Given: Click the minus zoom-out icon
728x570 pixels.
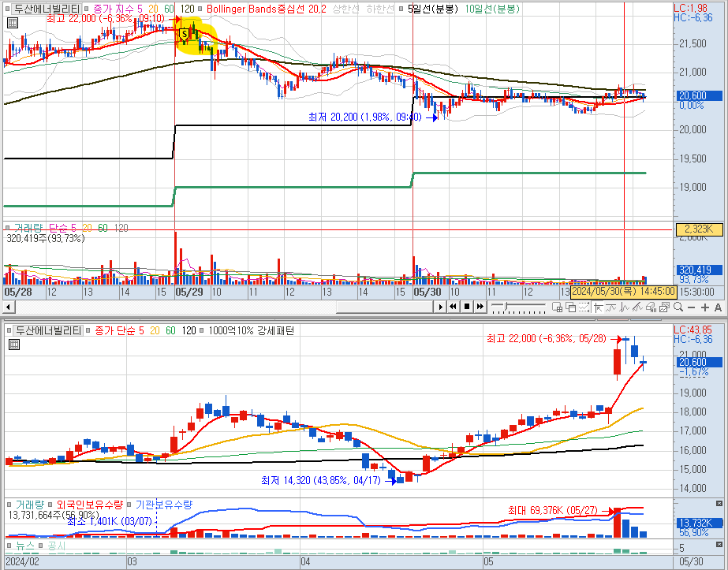Looking at the screenshot, I should coord(691,307).
